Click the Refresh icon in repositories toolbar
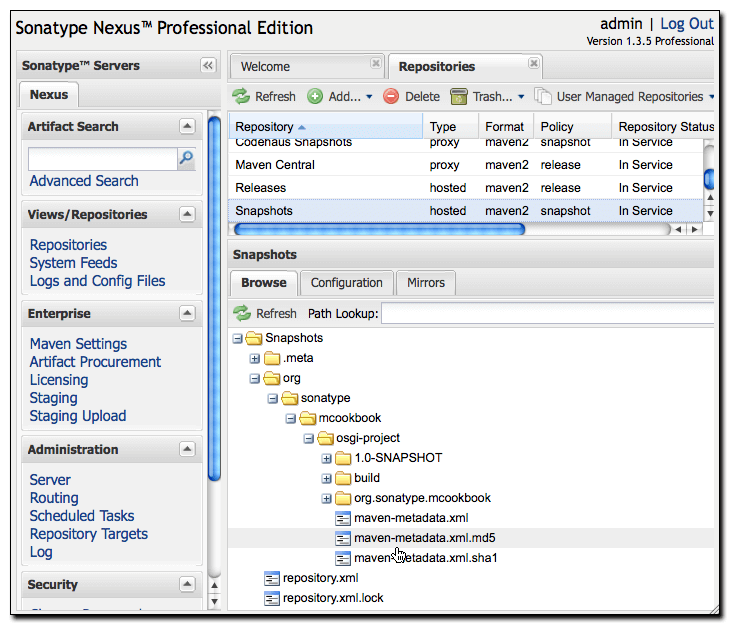The height and width of the screenshot is (625, 730). coord(241,96)
